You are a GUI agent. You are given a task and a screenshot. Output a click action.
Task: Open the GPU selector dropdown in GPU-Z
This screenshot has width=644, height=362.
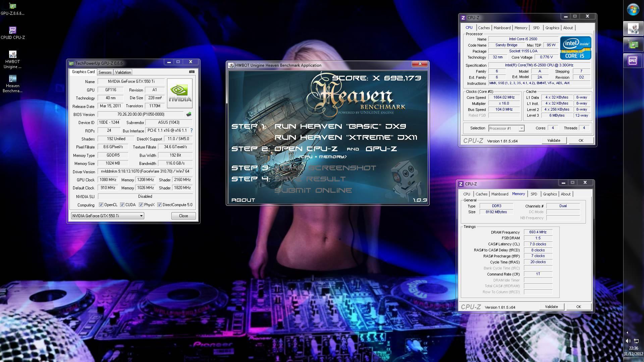pos(108,216)
